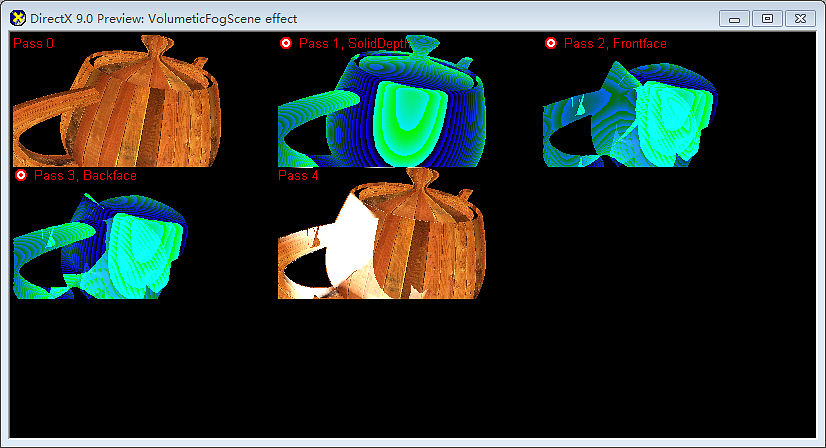
Task: Minimize the DirectX preview window
Action: point(734,19)
